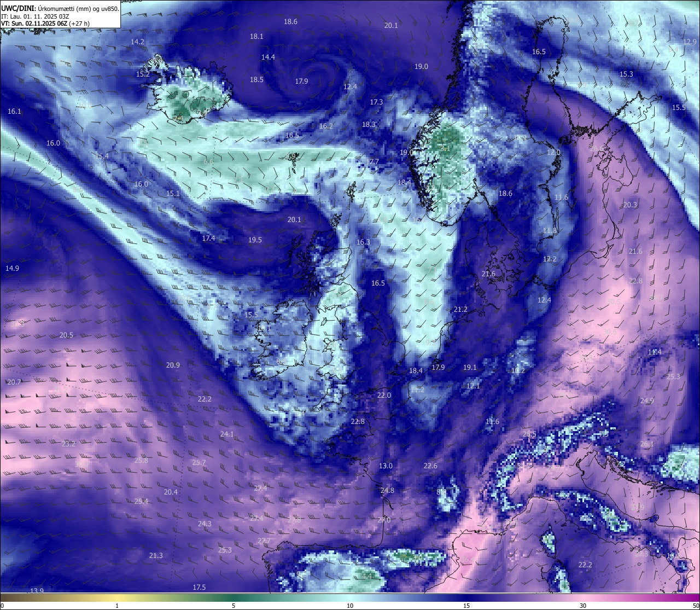Image resolution: width=700 pixels, height=610 pixels.
Task: Click the 24.9 value label
Action: pos(647,400)
